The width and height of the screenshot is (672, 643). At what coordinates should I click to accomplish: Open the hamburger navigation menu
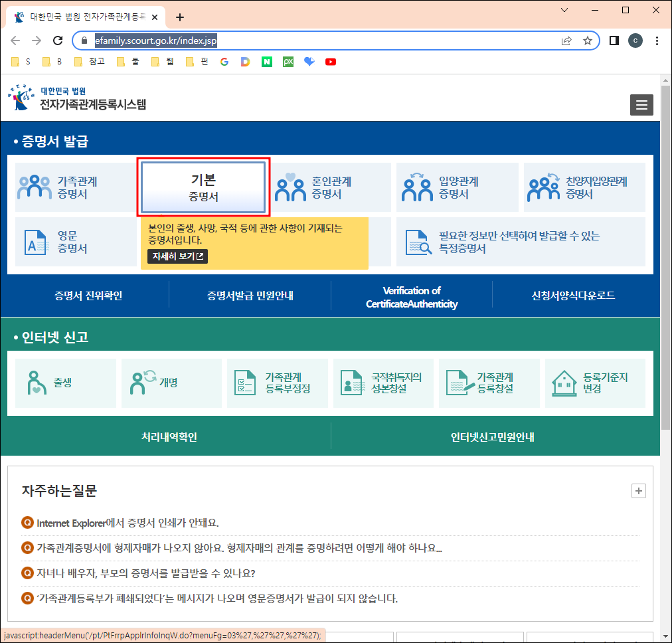[x=641, y=104]
